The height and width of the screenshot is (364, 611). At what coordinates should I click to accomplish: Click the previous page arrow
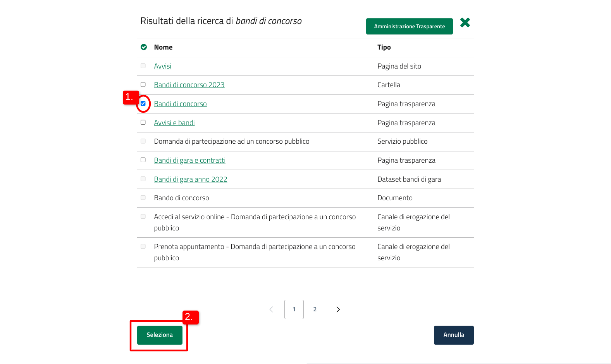(271, 309)
